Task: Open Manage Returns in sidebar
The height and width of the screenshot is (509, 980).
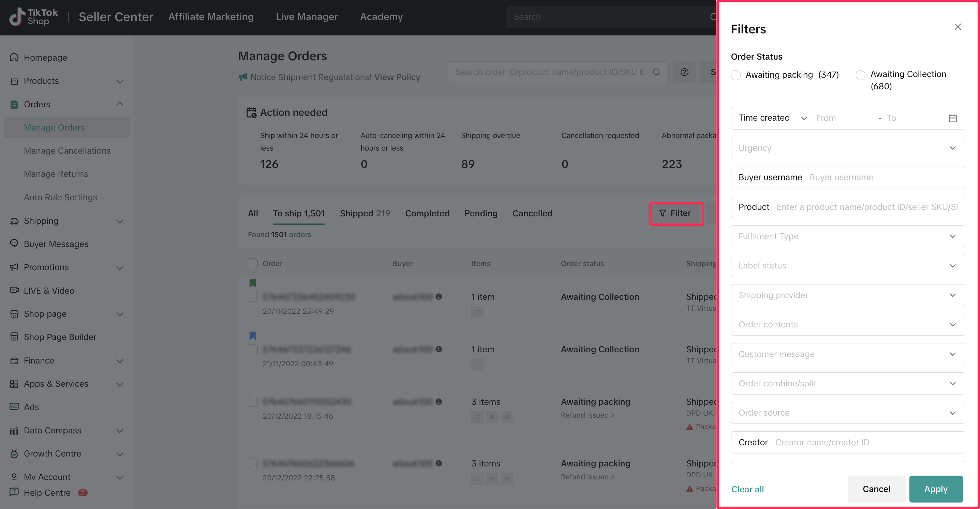Action: click(56, 174)
